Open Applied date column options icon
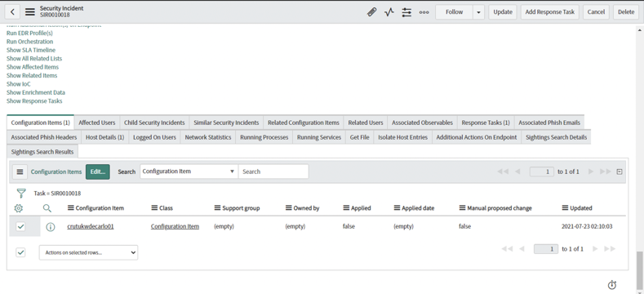 pyautogui.click(x=397, y=208)
